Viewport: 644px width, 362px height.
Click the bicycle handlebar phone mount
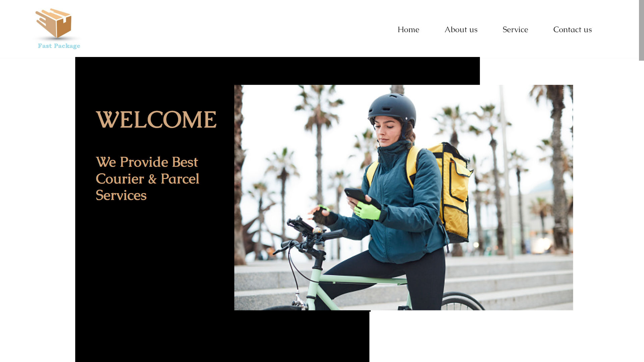300,226
